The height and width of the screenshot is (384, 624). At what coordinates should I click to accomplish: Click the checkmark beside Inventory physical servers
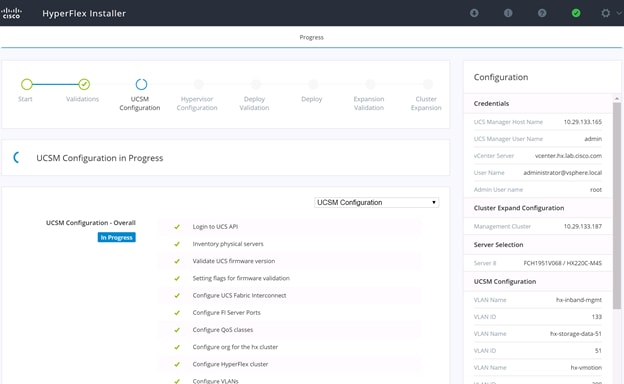click(x=177, y=244)
